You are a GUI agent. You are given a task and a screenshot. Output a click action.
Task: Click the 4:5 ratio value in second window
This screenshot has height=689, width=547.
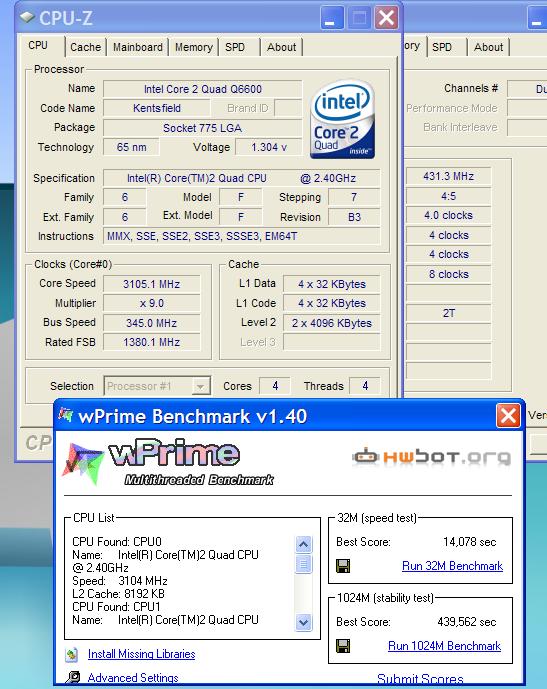[448, 196]
